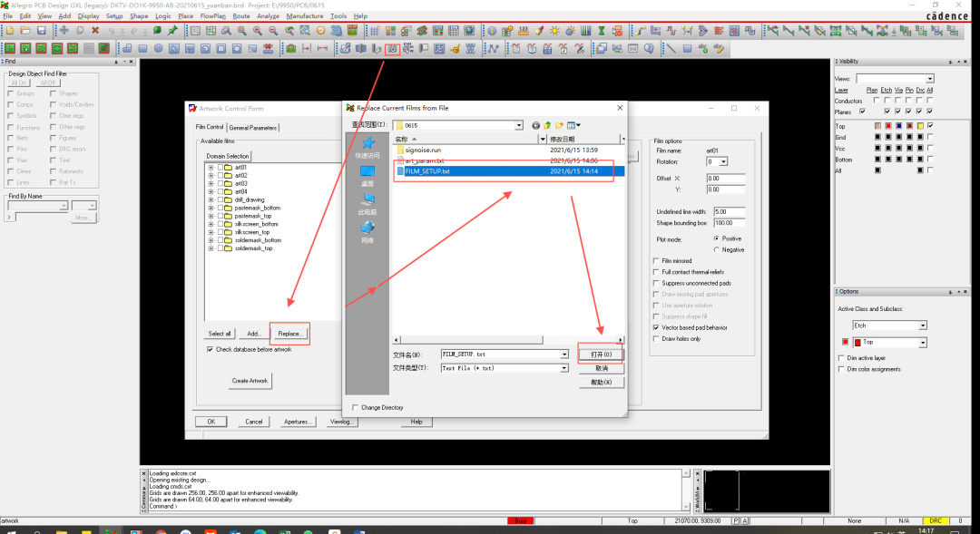Check Full contact thermal-reliefs option
Screen dimensions: 980x534
coord(656,272)
